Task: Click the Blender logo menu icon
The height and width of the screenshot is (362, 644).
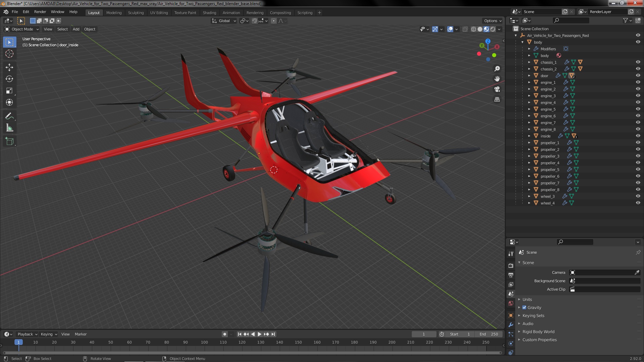Action: tap(6, 12)
